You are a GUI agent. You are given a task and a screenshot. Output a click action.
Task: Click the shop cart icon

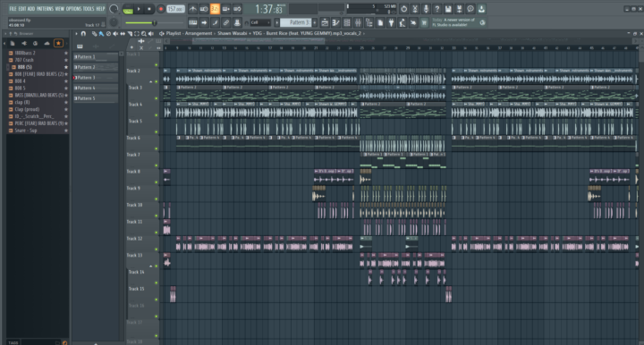(x=424, y=23)
